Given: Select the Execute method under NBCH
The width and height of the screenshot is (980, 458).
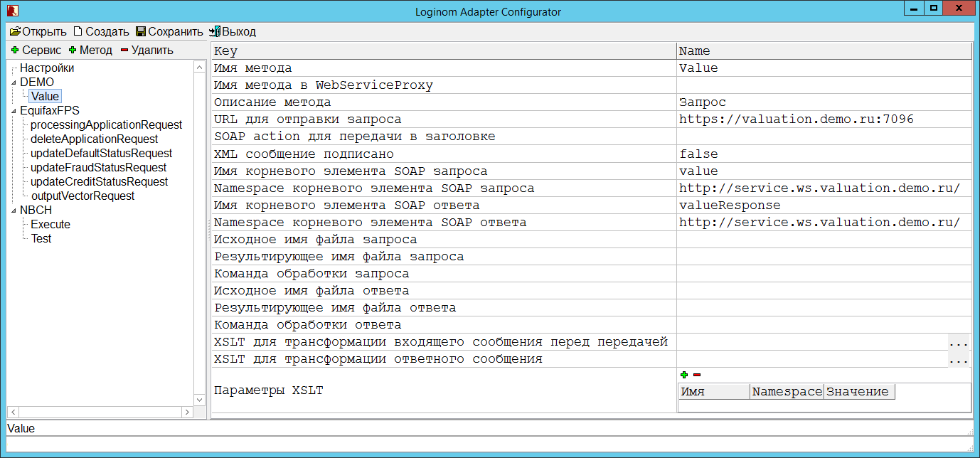Looking at the screenshot, I should click(x=50, y=225).
